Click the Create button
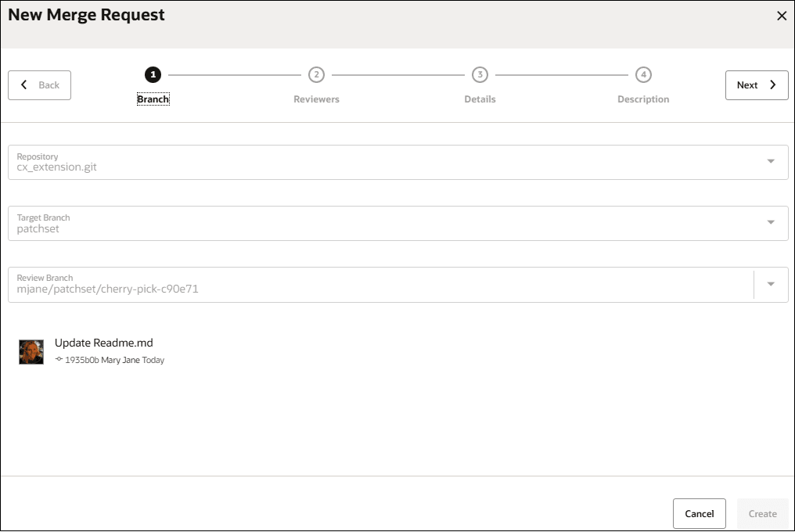Image resolution: width=795 pixels, height=532 pixels. click(763, 514)
